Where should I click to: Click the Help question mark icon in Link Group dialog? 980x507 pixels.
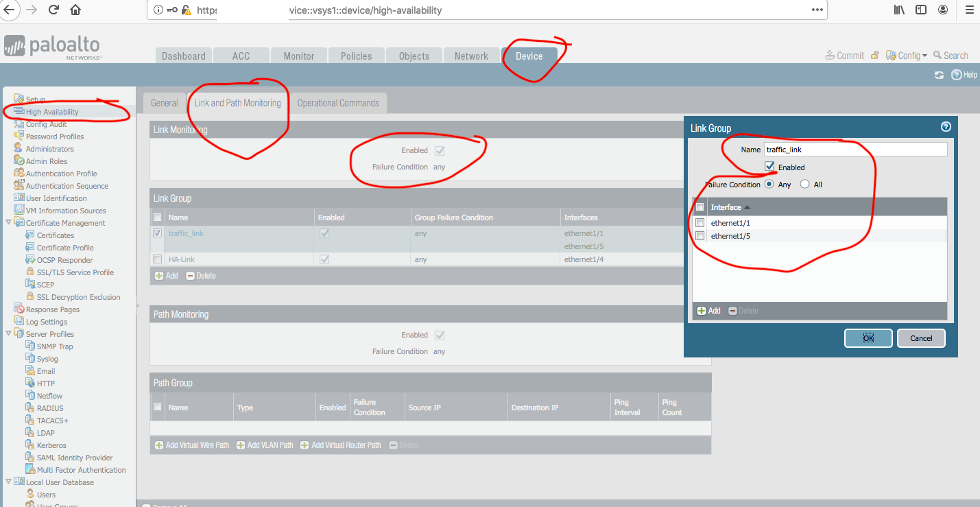coord(946,127)
